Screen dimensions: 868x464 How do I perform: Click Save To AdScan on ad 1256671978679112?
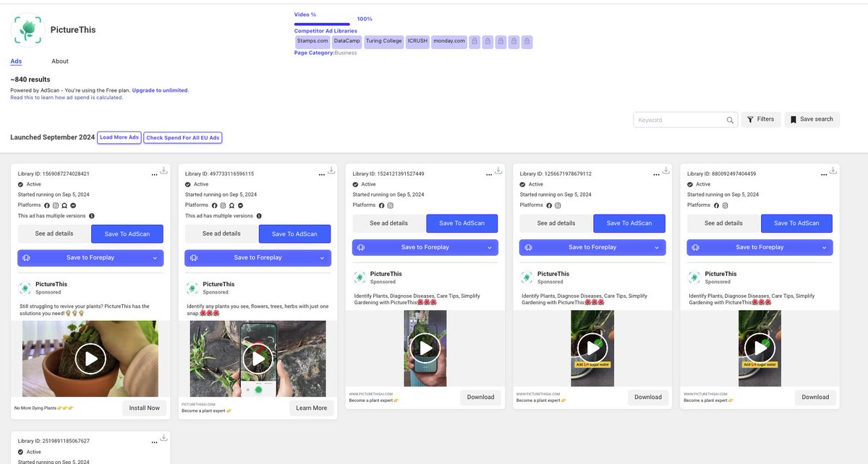click(629, 223)
